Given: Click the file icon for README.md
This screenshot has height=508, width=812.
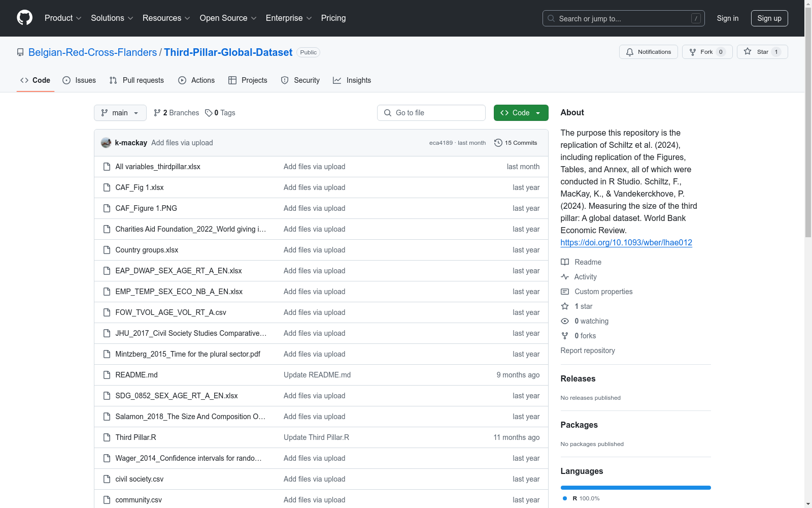Looking at the screenshot, I should pos(107,375).
